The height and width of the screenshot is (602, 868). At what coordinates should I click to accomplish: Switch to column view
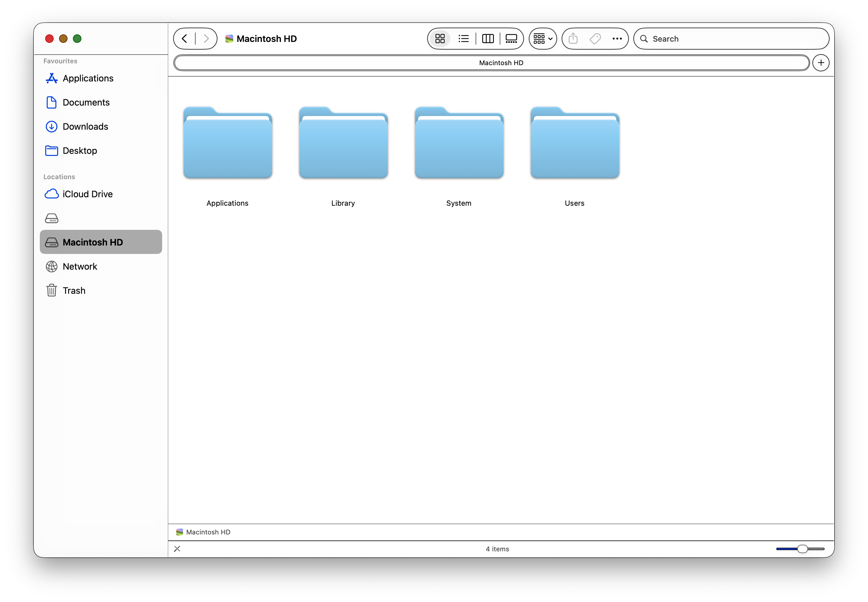click(488, 39)
